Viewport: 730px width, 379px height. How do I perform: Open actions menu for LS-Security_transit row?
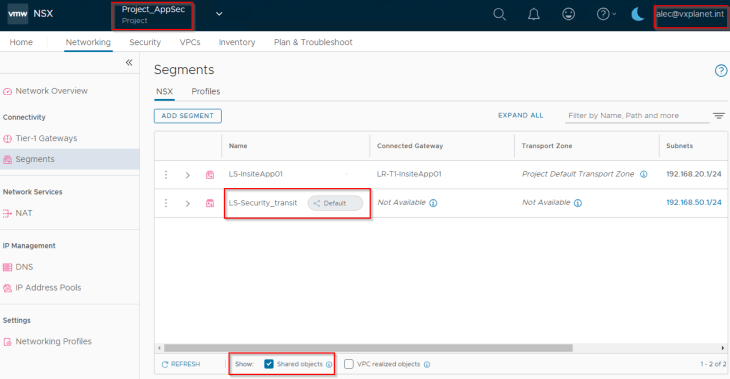pos(166,203)
